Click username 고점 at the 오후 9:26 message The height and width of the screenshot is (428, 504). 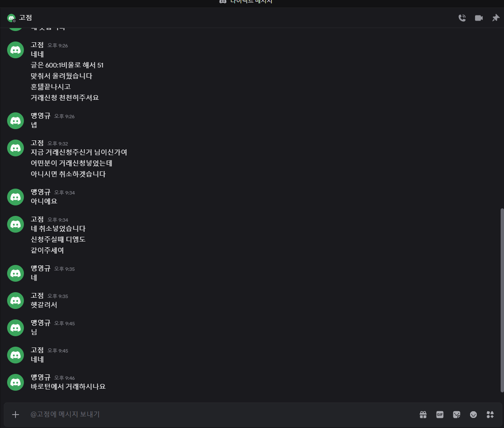(x=37, y=45)
